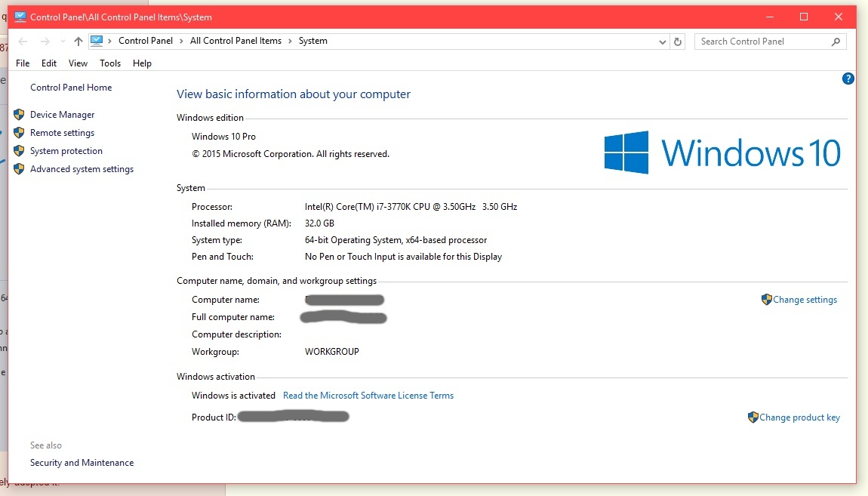This screenshot has height=496, width=868.
Task: Go to Control Panel Home
Action: click(71, 88)
